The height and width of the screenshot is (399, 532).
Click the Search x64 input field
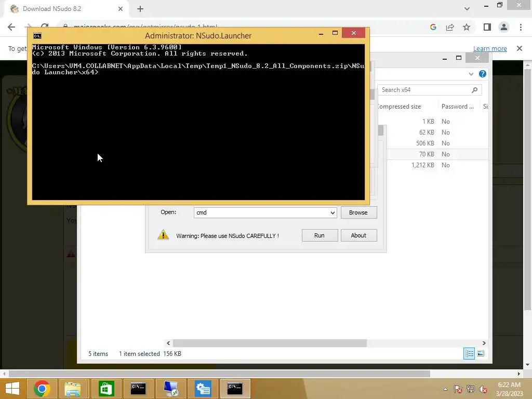(x=430, y=90)
